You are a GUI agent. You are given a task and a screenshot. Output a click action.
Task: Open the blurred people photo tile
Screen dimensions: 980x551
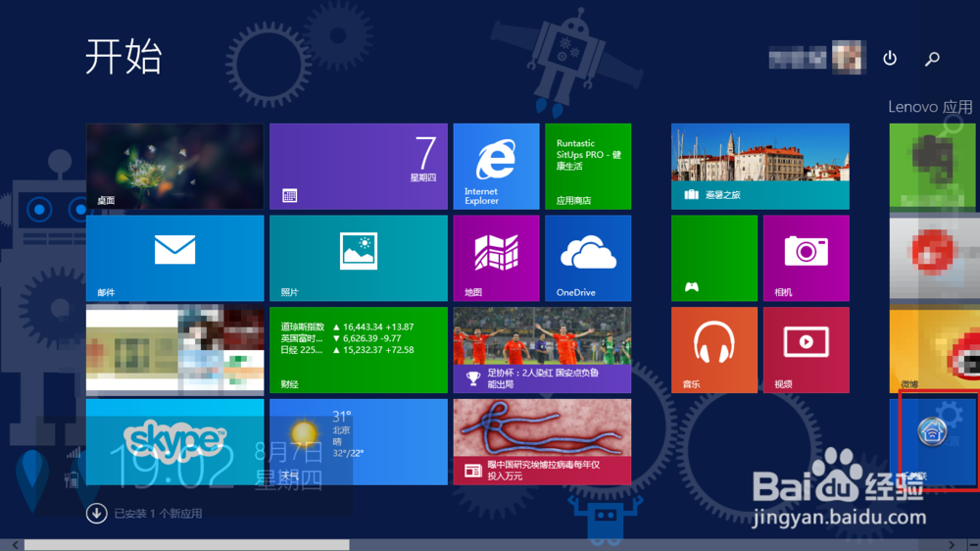point(174,350)
